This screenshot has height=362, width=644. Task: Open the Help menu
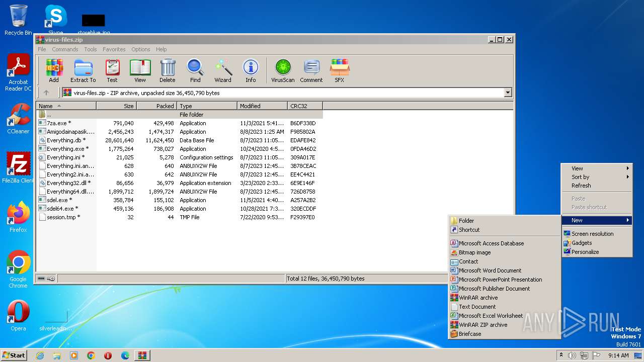162,49
